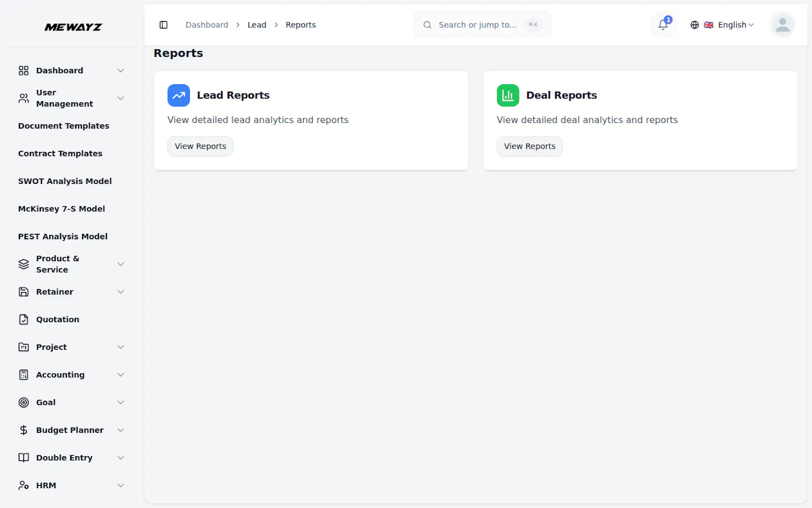Click the Search or jump to field
The height and width of the screenshot is (508, 812).
pyautogui.click(x=482, y=25)
